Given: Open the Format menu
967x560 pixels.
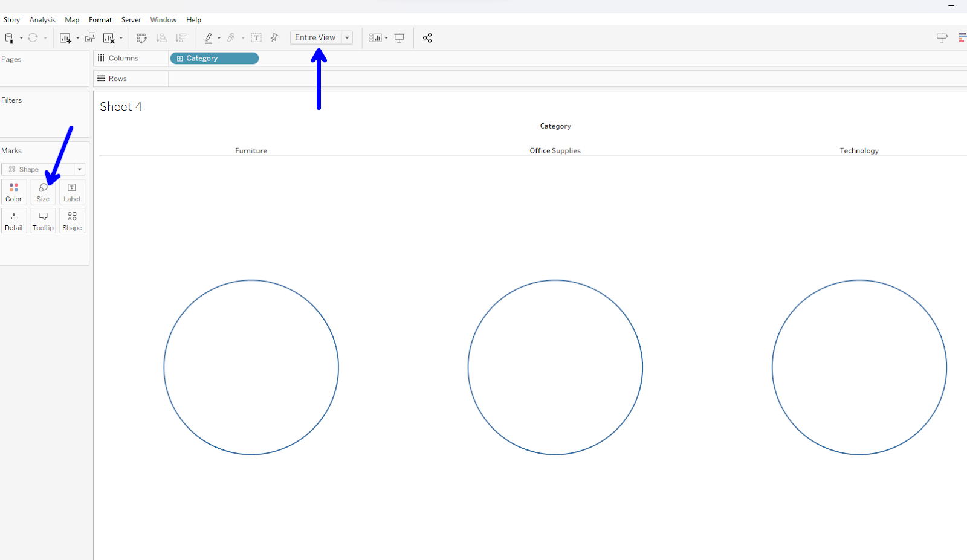Looking at the screenshot, I should click(100, 20).
